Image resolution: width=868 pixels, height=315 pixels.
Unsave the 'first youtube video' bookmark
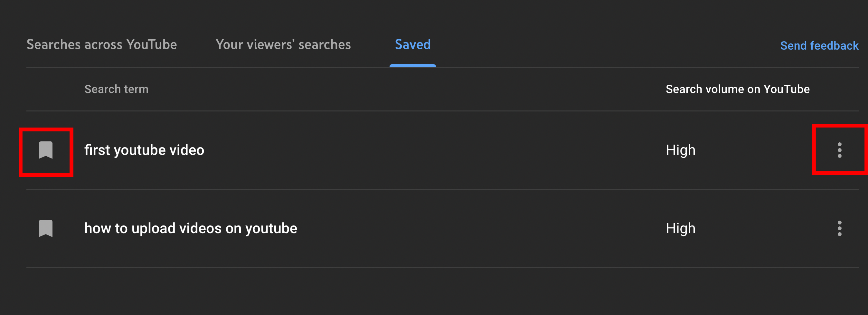coord(46,150)
